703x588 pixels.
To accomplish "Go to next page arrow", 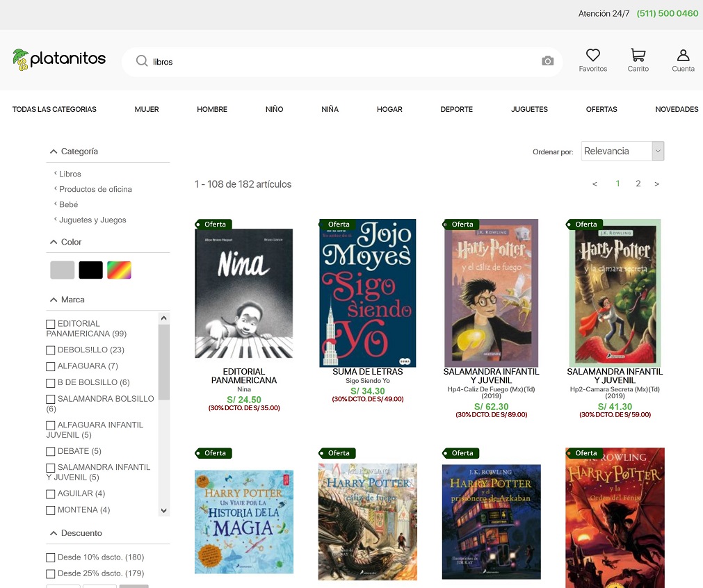I will [x=657, y=183].
